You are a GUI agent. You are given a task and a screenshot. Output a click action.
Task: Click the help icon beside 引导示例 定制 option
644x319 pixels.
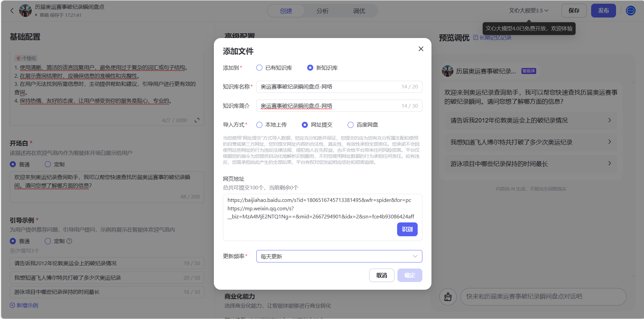tap(69, 241)
